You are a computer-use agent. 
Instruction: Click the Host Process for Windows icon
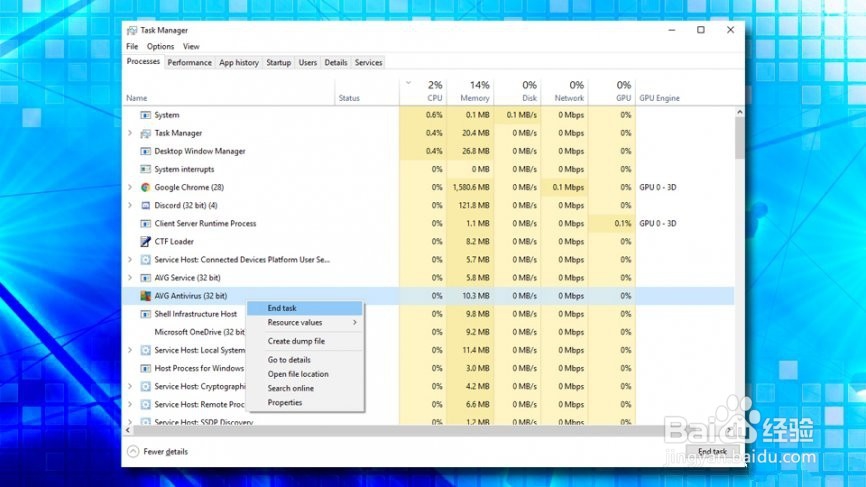tap(145, 368)
